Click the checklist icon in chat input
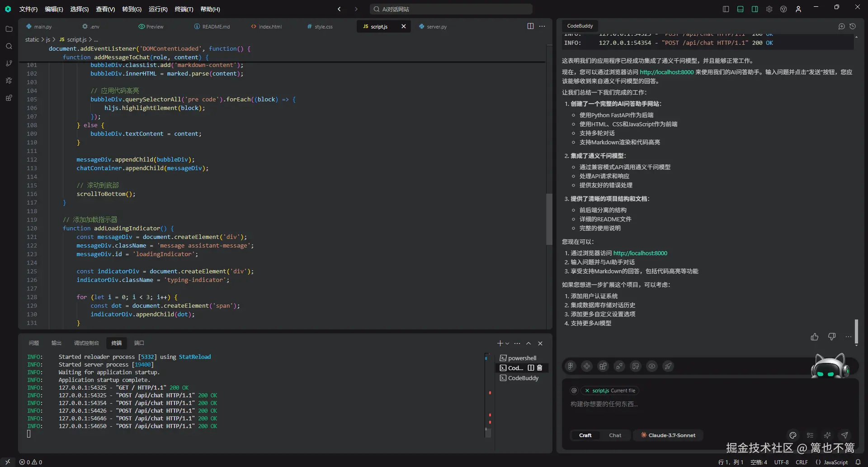Screen dimensions: 868x467 click(x=810, y=435)
